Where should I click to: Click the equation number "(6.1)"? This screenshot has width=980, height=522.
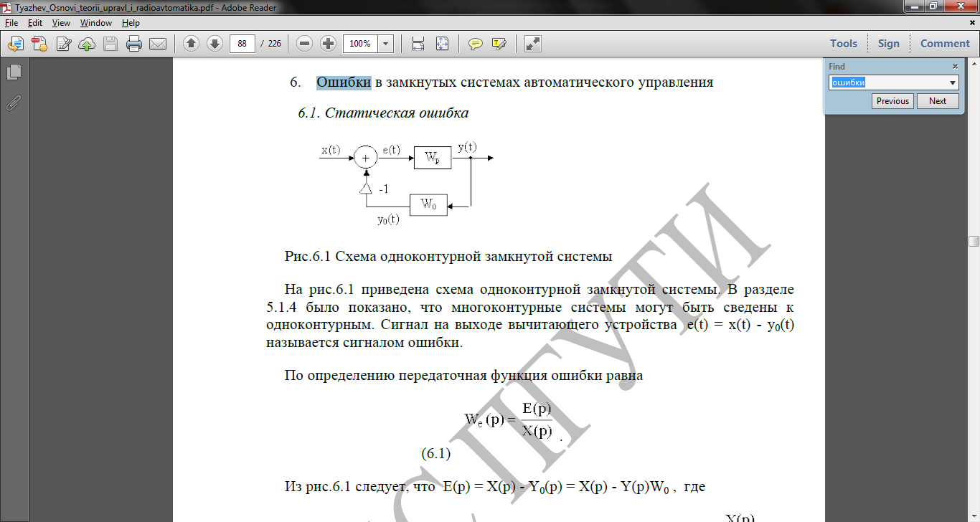pyautogui.click(x=435, y=454)
